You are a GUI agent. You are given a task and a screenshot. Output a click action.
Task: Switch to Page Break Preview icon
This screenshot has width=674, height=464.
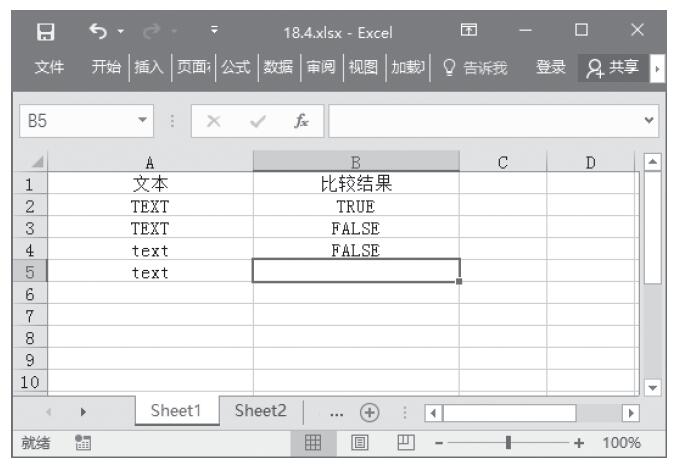pos(405,442)
